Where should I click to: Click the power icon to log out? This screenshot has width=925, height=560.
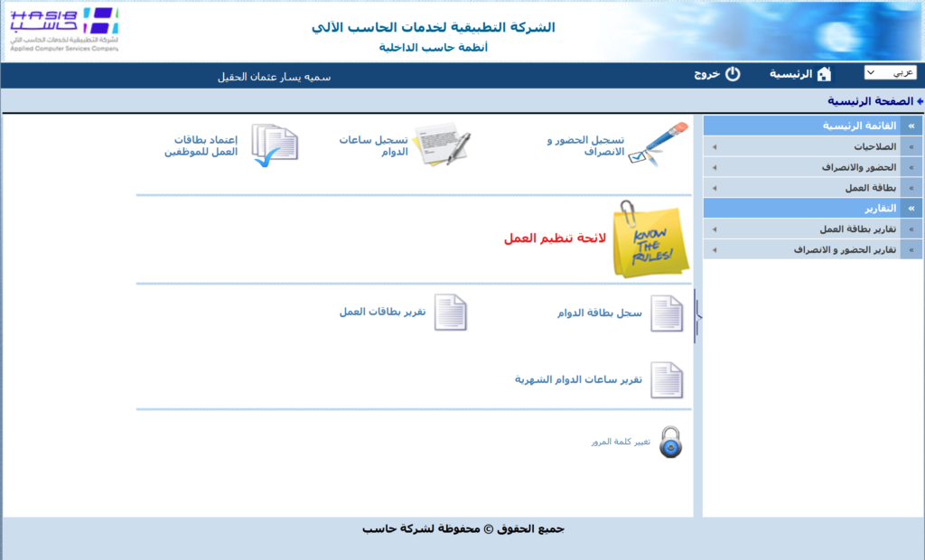point(733,74)
